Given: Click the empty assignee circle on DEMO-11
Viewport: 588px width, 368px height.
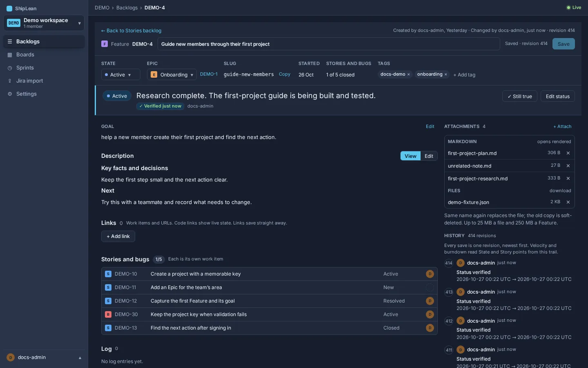Looking at the screenshot, I should tap(430, 287).
